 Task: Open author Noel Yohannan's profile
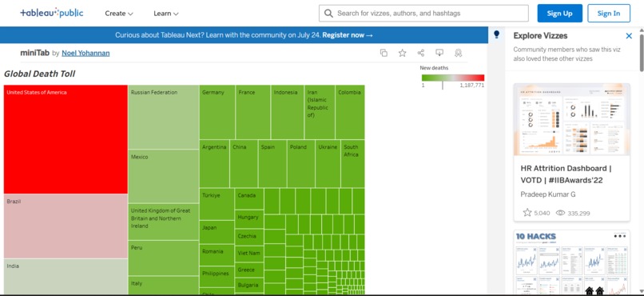click(x=85, y=53)
